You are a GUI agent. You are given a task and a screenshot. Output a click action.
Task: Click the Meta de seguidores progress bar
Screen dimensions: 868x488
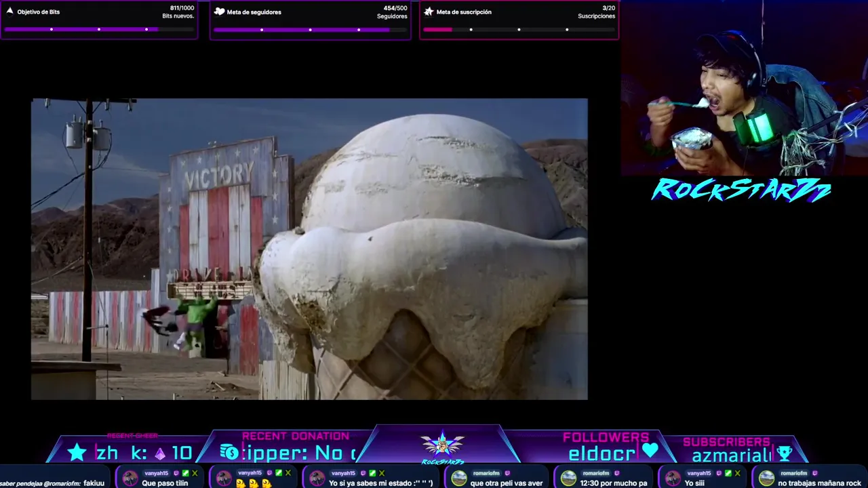tap(310, 29)
